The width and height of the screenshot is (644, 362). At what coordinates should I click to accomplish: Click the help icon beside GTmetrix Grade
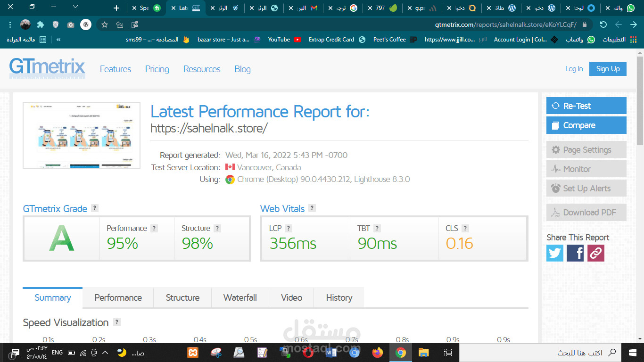[x=95, y=208]
